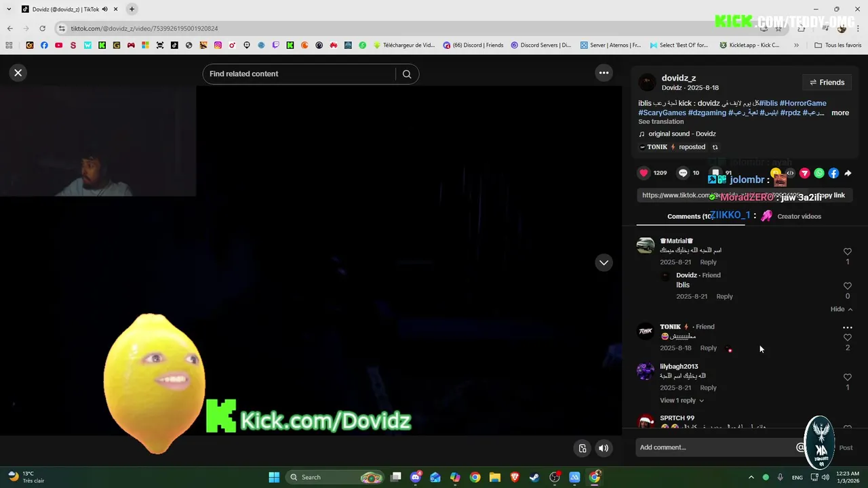
Task: Like TONIK's comment with the heart
Action: [x=847, y=338]
